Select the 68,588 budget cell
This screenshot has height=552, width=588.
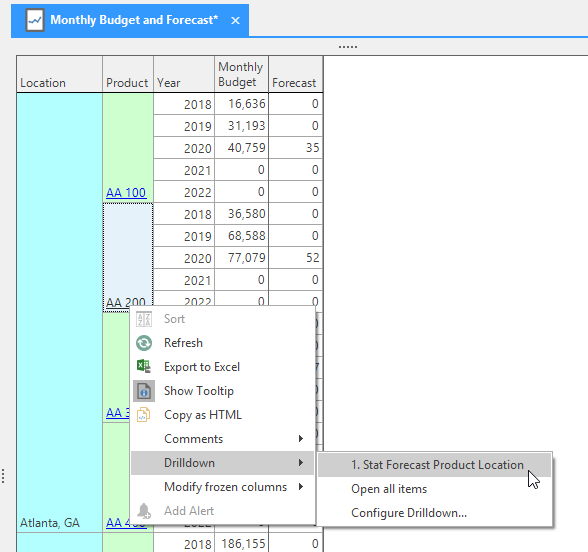click(x=241, y=236)
